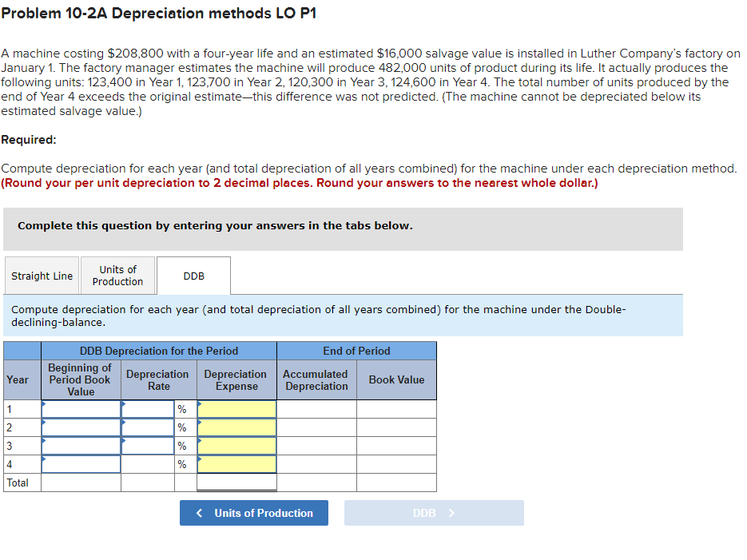The image size is (747, 560).
Task: Click Year 1 end-of-period Book Value cell
Action: (x=396, y=409)
